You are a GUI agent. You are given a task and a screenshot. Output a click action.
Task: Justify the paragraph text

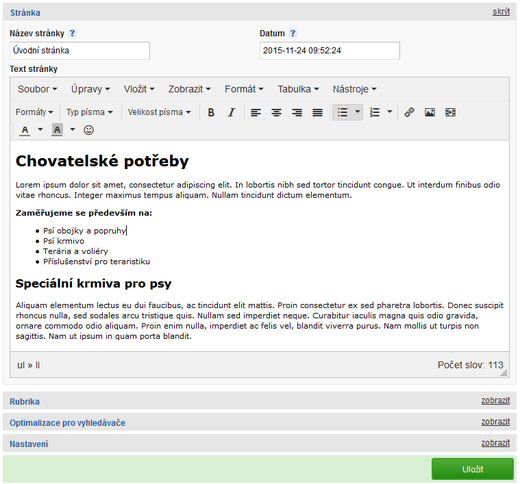tap(317, 112)
